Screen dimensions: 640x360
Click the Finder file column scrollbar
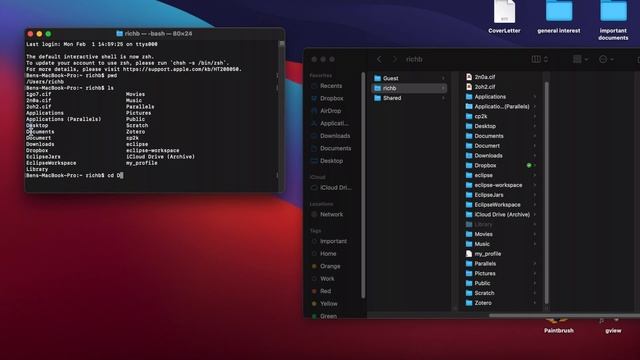pos(547,192)
